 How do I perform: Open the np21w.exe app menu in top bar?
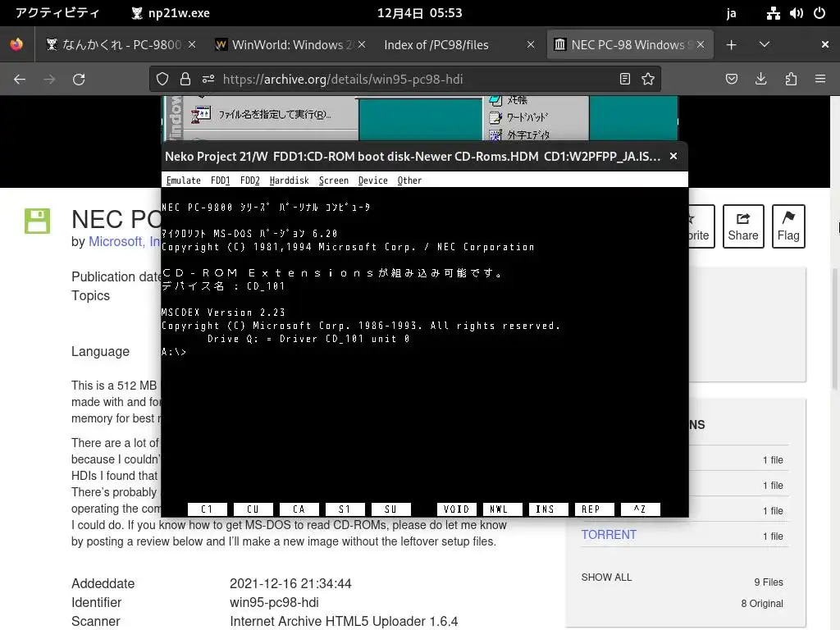click(171, 13)
